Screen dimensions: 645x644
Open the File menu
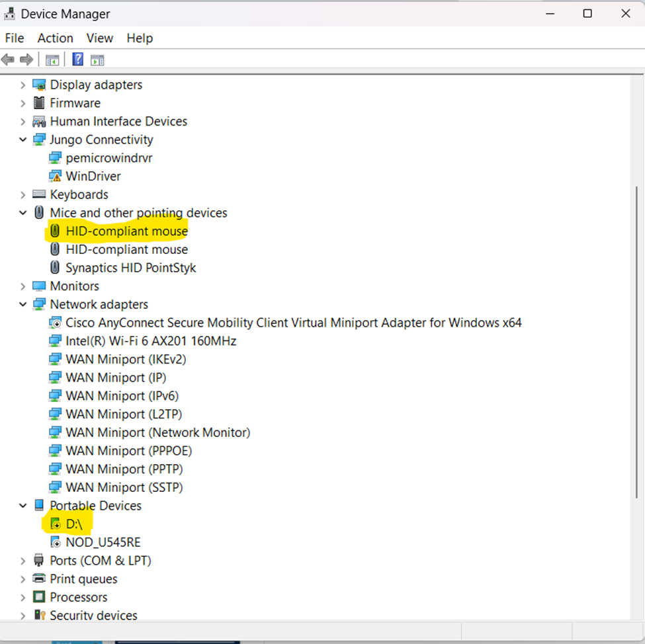point(15,38)
